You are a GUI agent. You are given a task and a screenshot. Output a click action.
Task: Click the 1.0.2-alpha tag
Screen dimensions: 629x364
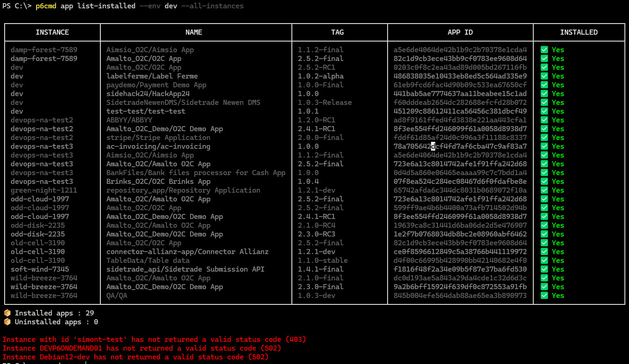coord(321,76)
